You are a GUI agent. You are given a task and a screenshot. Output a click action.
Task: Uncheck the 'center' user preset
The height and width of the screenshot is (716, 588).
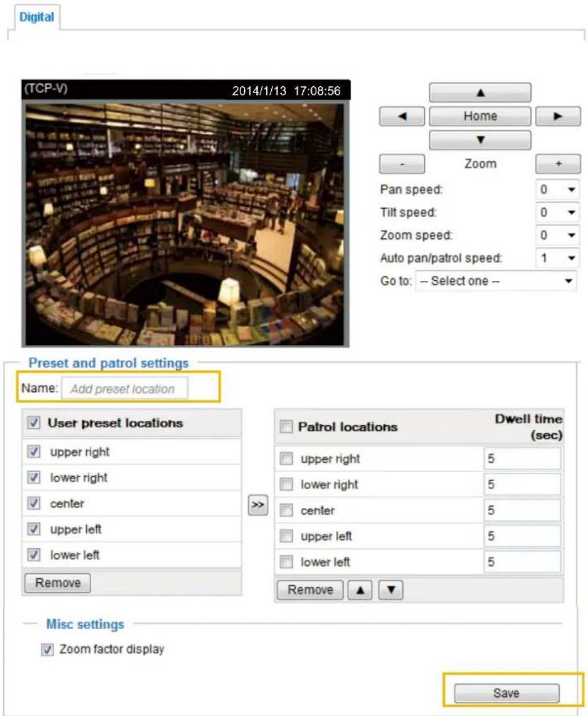[x=33, y=503]
